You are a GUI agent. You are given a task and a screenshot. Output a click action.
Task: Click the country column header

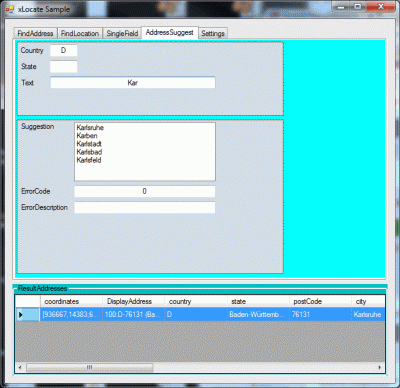coord(196,301)
